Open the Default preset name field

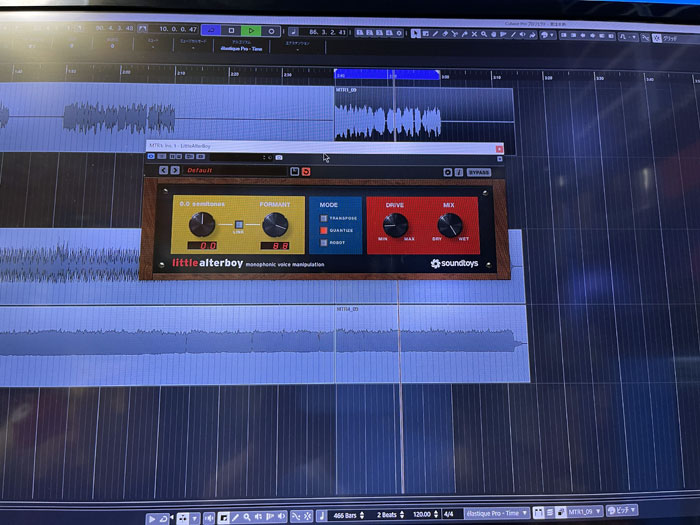click(234, 171)
